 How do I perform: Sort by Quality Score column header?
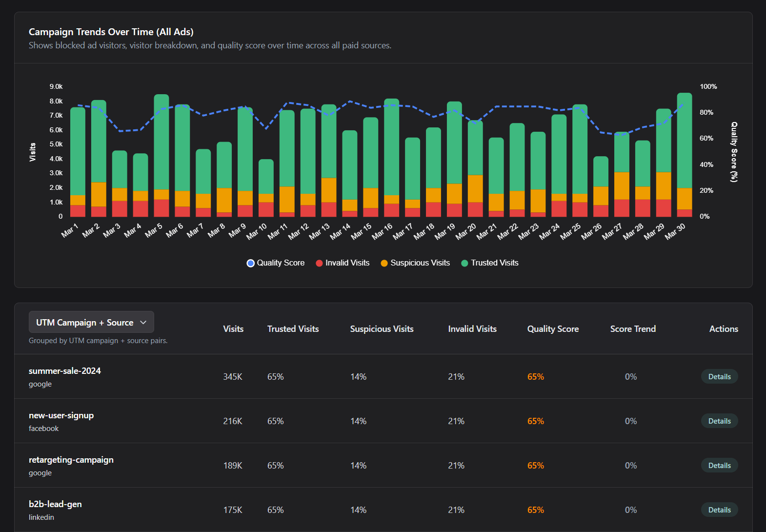pyautogui.click(x=553, y=329)
